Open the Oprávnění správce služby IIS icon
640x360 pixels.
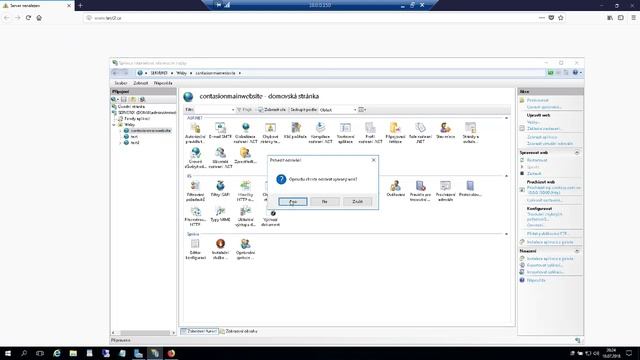coord(245,249)
